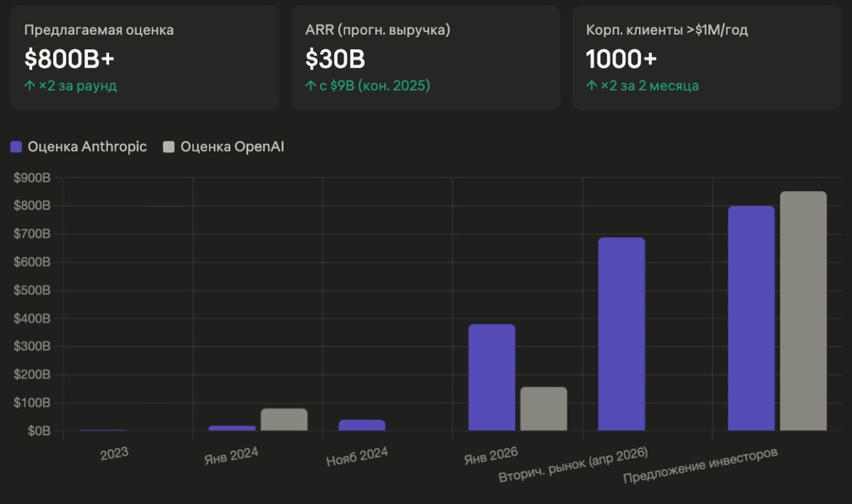This screenshot has height=504, width=852.
Task: Click the Anthropic bar for Нояб 2024
Action: 362,425
